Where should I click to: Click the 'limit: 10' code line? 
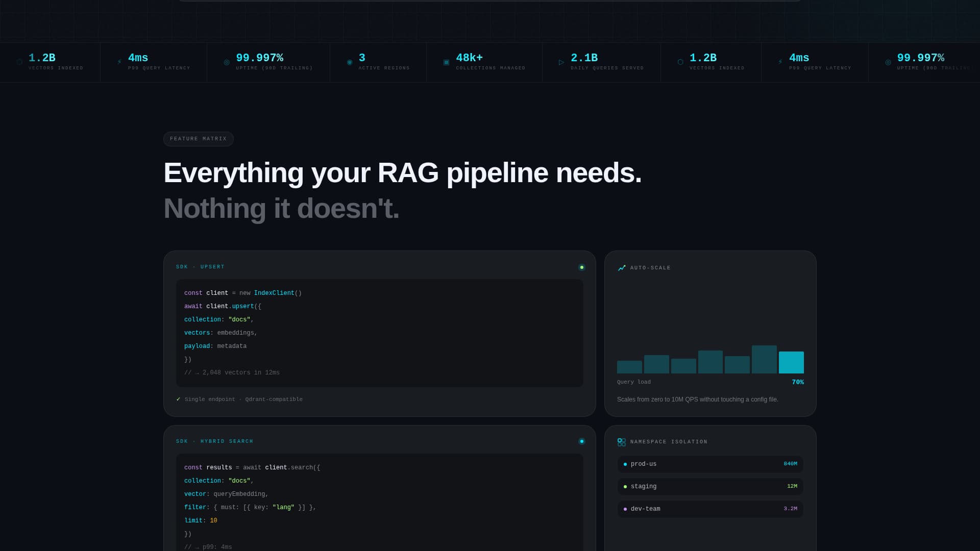tap(201, 520)
